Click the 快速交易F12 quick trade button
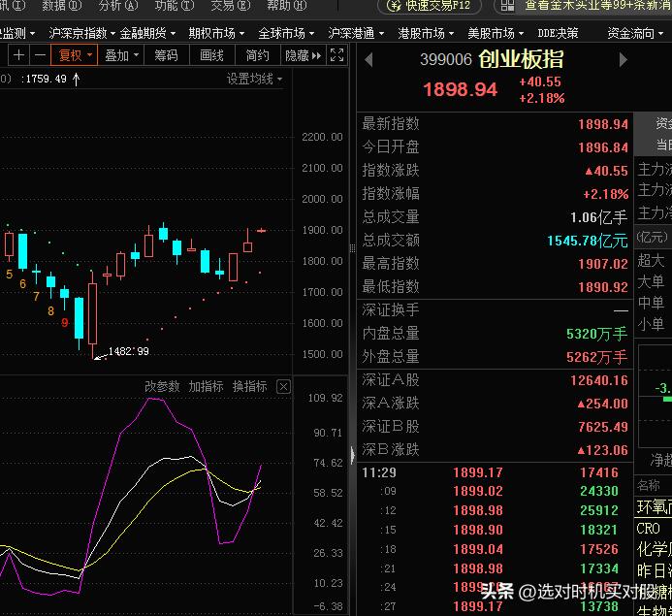Image resolution: width=672 pixels, height=616 pixels. click(x=429, y=6)
